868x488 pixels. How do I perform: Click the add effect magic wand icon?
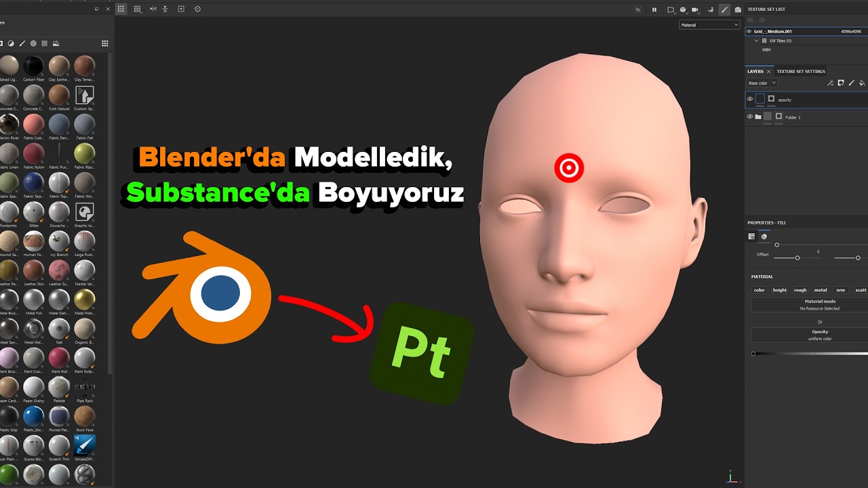(x=830, y=83)
